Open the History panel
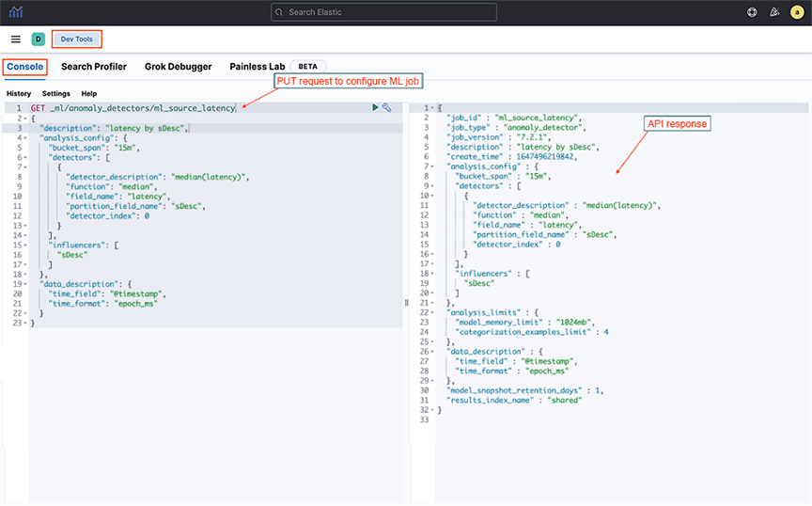 (19, 93)
